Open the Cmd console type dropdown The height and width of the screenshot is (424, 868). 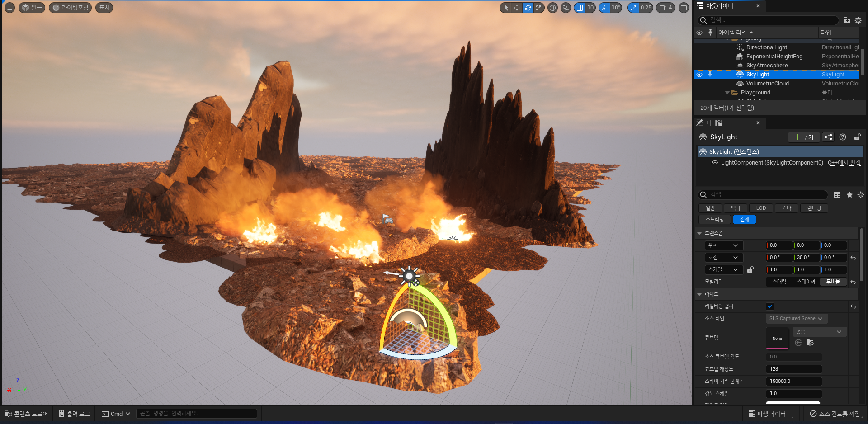click(116, 414)
